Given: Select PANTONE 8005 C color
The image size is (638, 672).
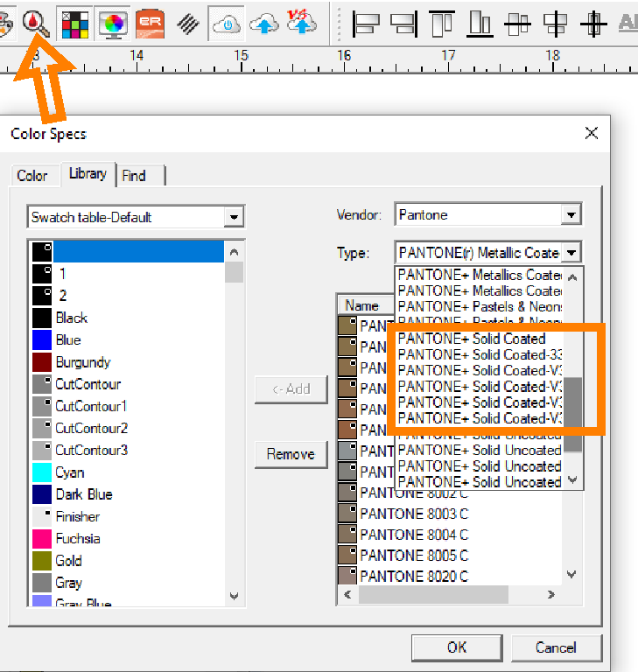Looking at the screenshot, I should coord(450,556).
